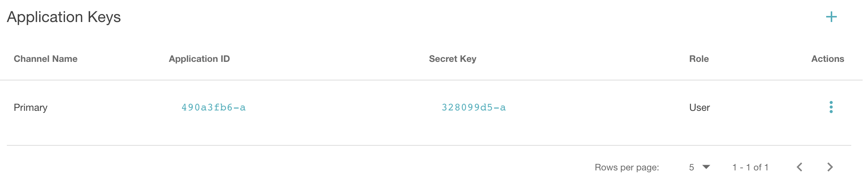Click Application ID value 490a3fb6-a

[x=213, y=107]
